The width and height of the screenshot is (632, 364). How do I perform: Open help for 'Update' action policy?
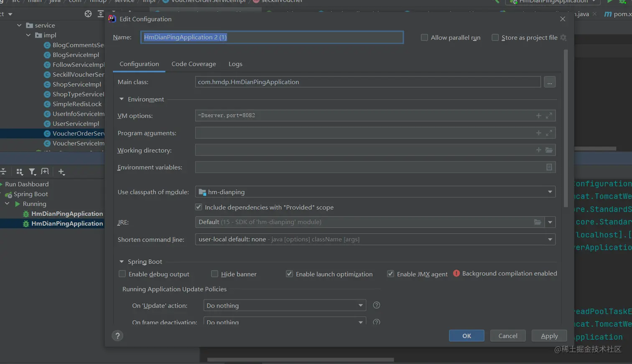[x=376, y=305]
